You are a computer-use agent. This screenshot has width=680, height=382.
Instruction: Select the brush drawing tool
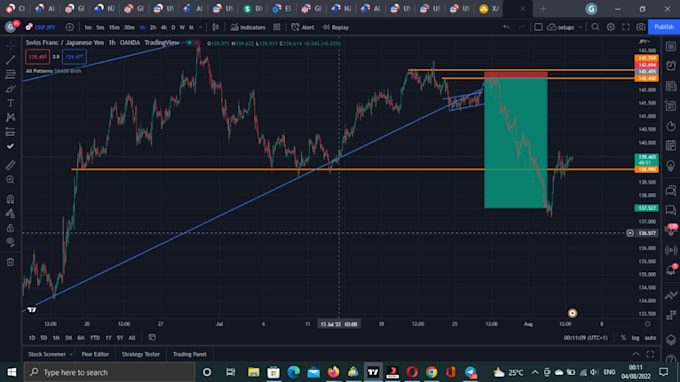click(10, 89)
